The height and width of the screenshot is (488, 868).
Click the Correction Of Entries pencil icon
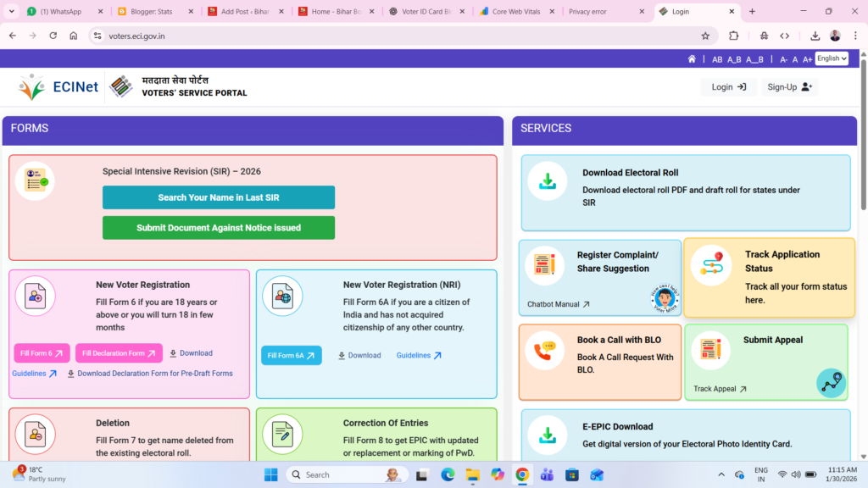282,433
